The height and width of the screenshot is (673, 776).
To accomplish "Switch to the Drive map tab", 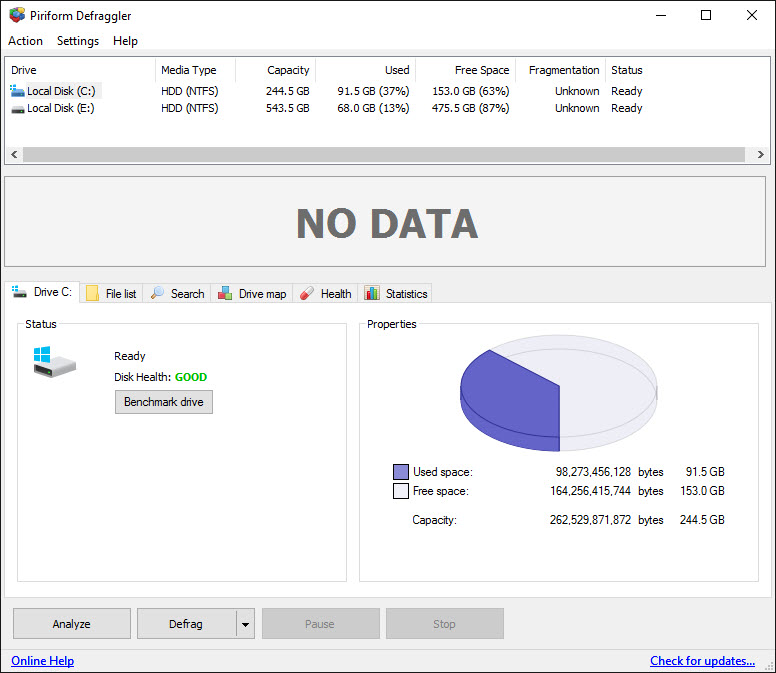I will [252, 293].
